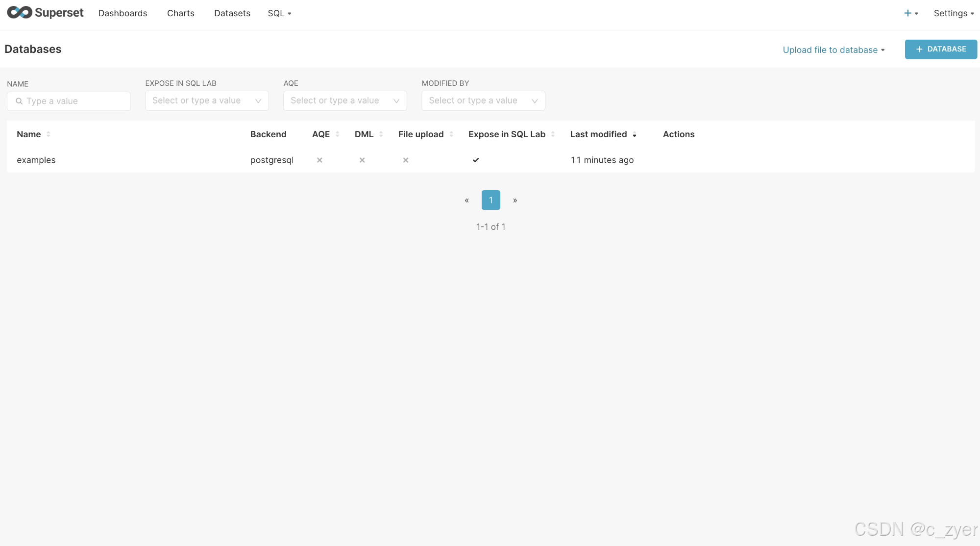Click the DML x mark for examples
Viewport: 980px width, 546px height.
362,160
